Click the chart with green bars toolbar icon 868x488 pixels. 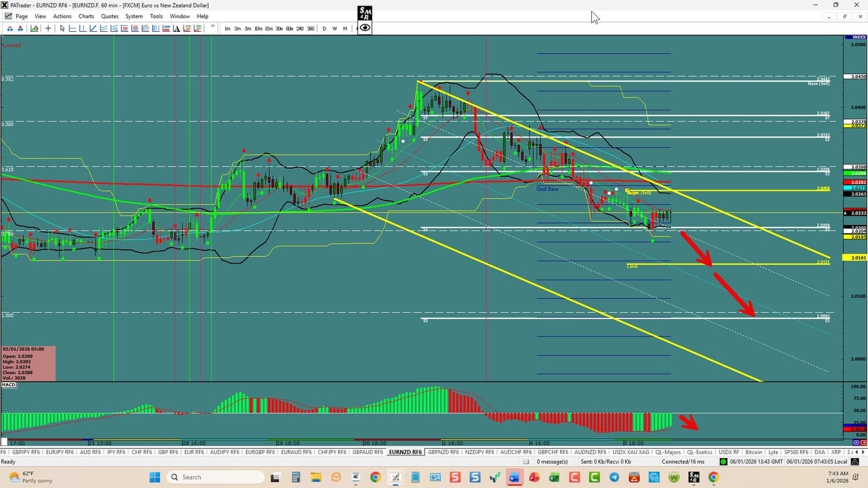(x=34, y=28)
